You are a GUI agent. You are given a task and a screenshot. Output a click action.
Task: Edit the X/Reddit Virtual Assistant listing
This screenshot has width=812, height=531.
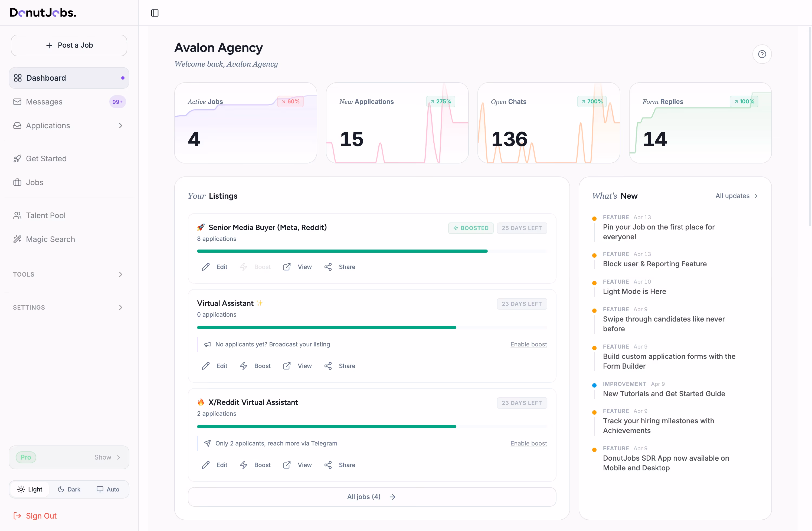(215, 465)
